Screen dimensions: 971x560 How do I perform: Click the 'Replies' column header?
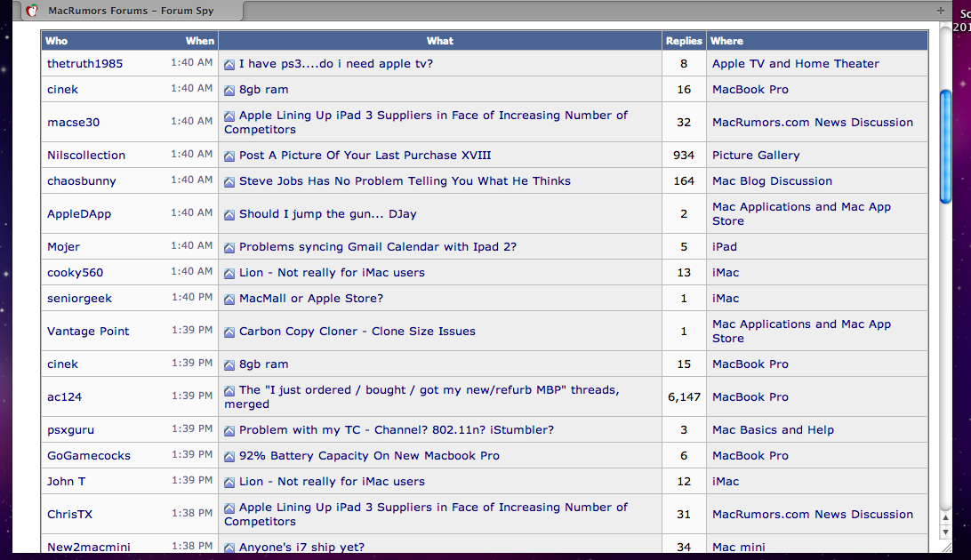click(x=685, y=41)
